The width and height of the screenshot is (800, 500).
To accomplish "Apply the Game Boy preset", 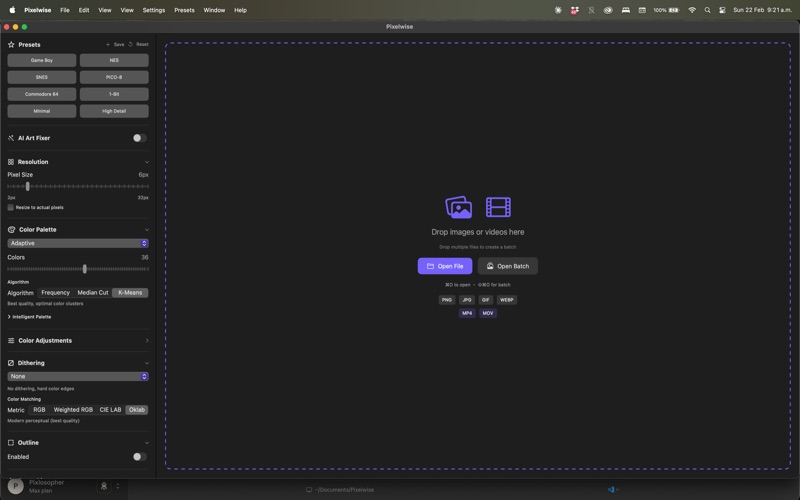I will click(x=42, y=60).
